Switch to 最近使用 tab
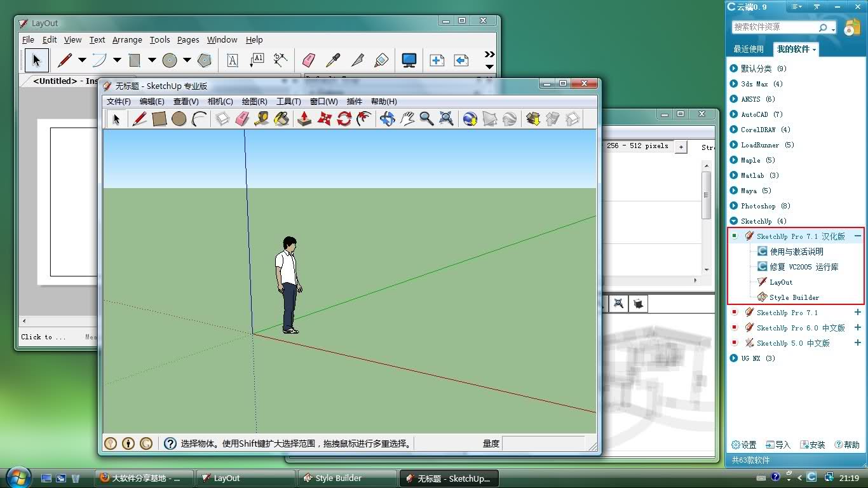868x488 pixels. (x=749, y=49)
